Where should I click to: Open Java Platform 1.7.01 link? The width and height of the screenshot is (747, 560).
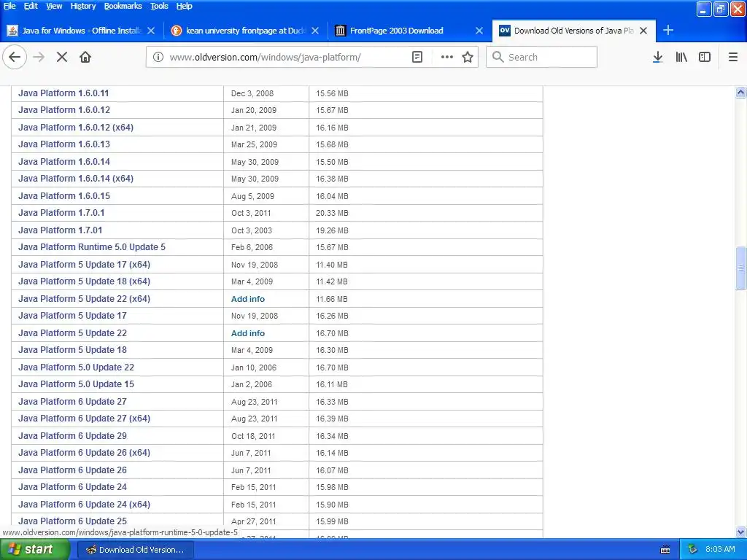point(60,230)
